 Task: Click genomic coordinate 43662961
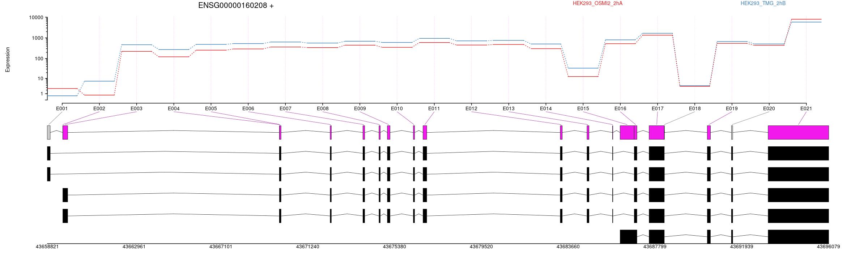(134, 247)
